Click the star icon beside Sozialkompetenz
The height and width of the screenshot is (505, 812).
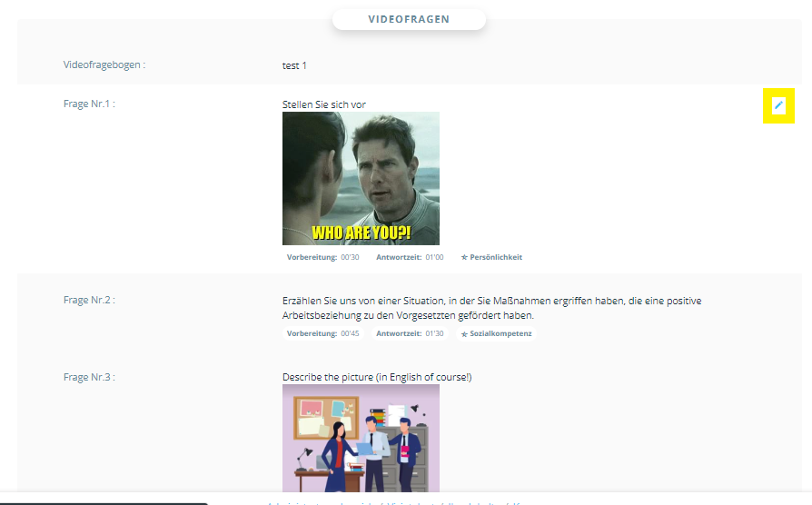coord(465,334)
